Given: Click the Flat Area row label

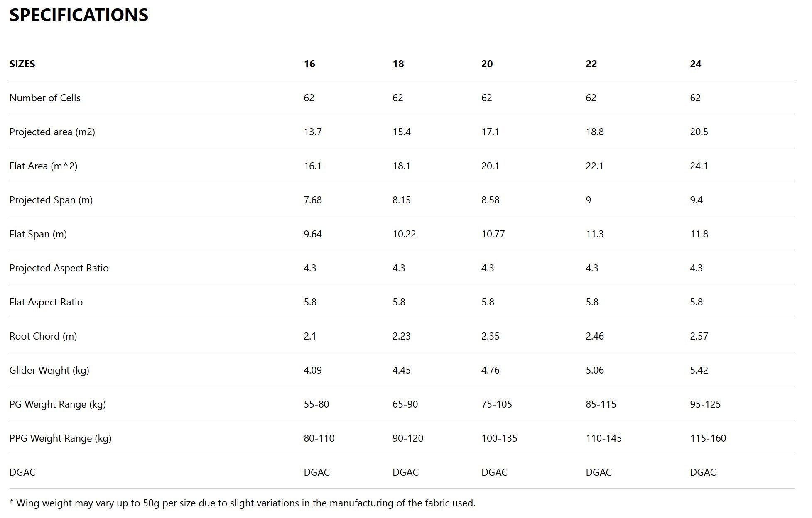Looking at the screenshot, I should (44, 166).
